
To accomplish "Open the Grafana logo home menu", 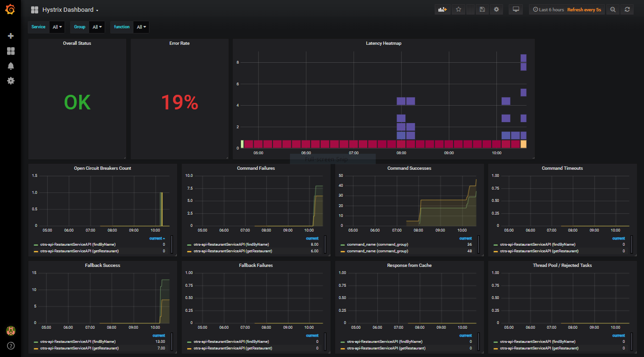I will (x=10, y=9).
